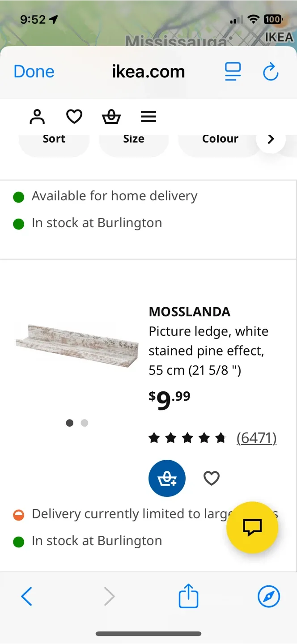Open the IKEA hamburger menu

coord(148,116)
